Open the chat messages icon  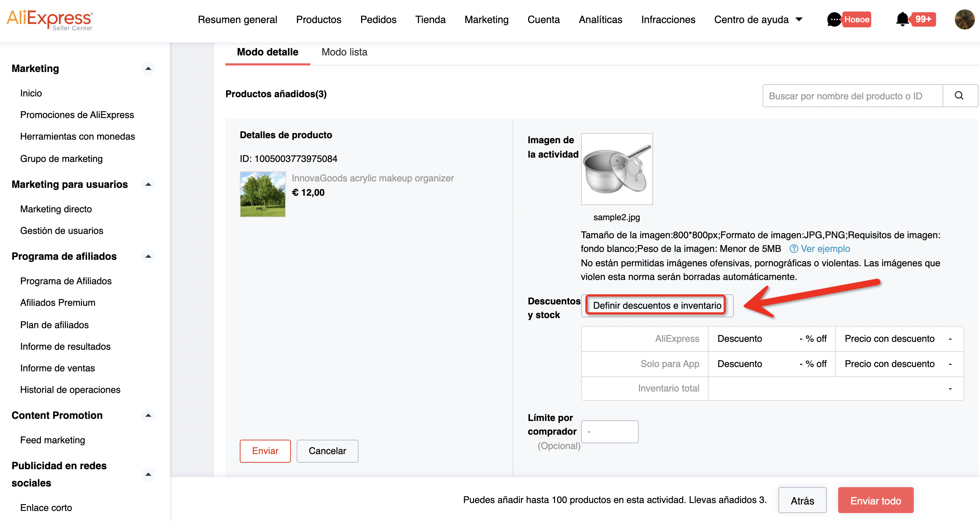[x=833, y=19]
